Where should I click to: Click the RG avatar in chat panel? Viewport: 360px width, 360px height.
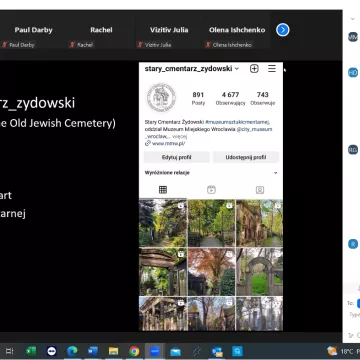click(353, 150)
